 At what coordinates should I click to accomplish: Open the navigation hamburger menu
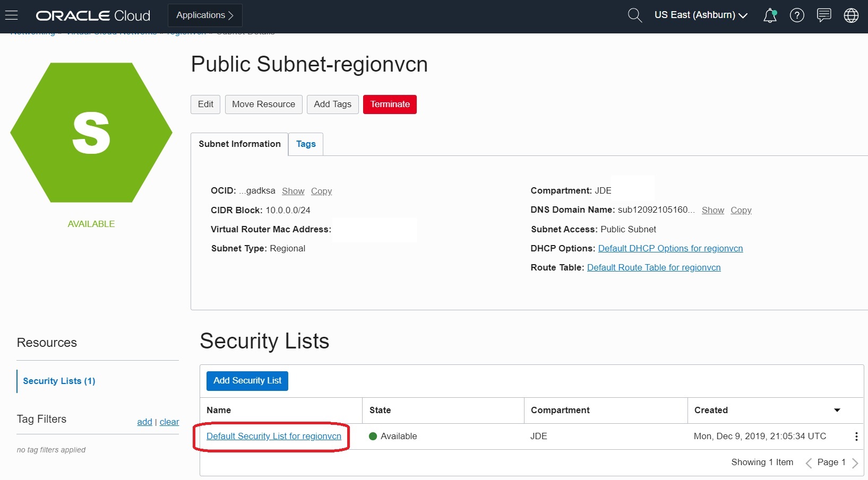click(x=11, y=15)
